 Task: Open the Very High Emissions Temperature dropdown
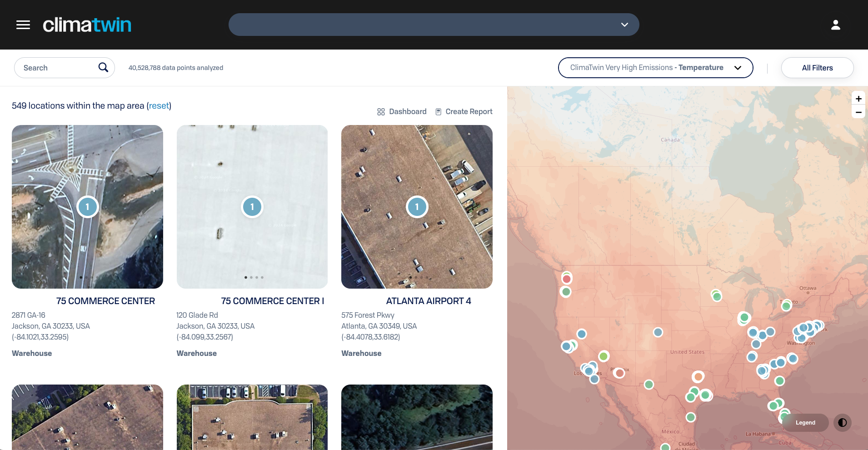655,68
